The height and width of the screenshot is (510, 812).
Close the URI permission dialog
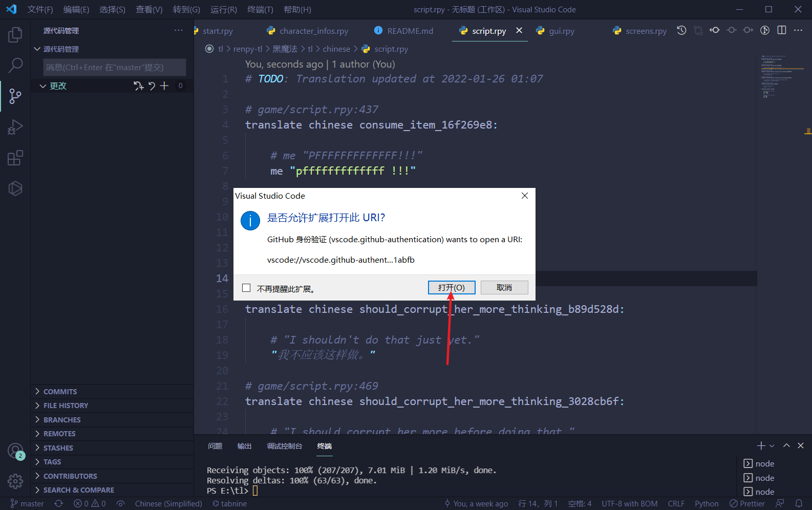click(524, 196)
